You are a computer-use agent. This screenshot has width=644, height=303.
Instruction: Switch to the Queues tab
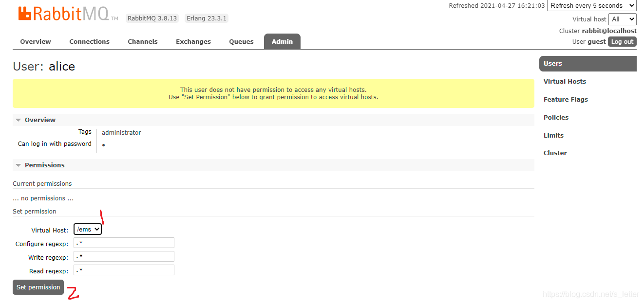pos(241,42)
